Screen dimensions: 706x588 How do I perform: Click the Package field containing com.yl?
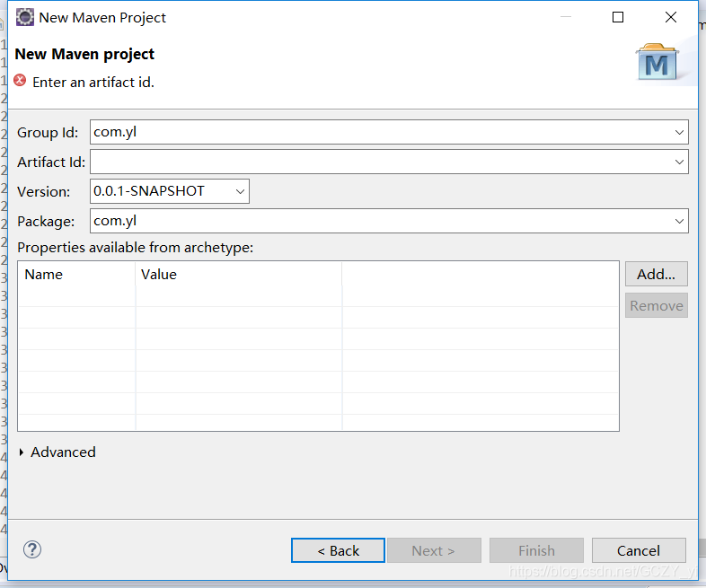click(389, 221)
